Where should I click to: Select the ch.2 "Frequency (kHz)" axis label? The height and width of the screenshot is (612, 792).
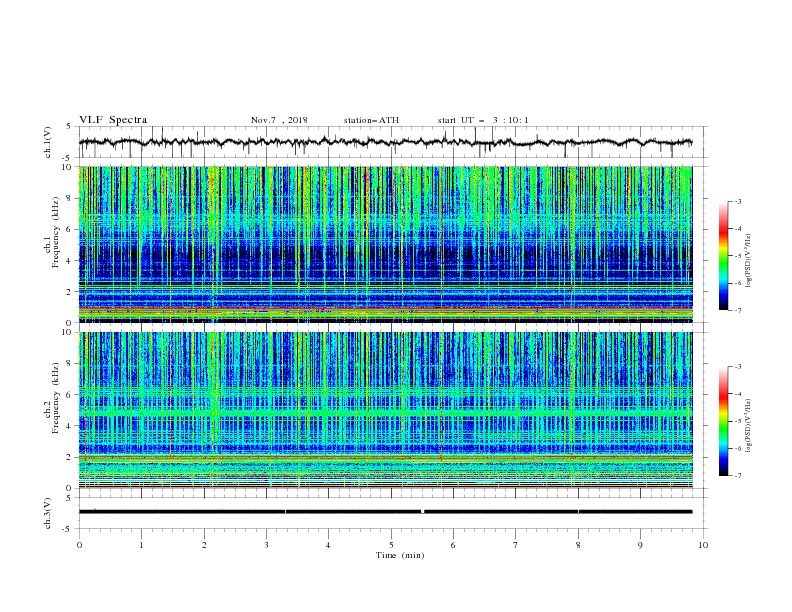(x=56, y=398)
